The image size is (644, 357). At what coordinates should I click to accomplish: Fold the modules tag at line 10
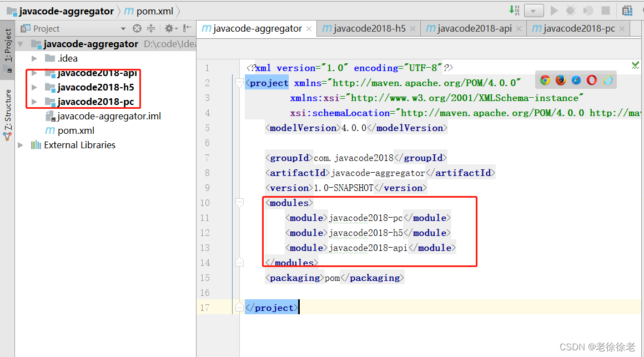coord(239,203)
